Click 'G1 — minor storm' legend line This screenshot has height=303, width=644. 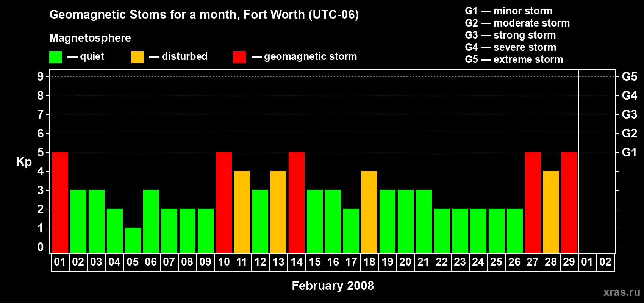click(509, 11)
